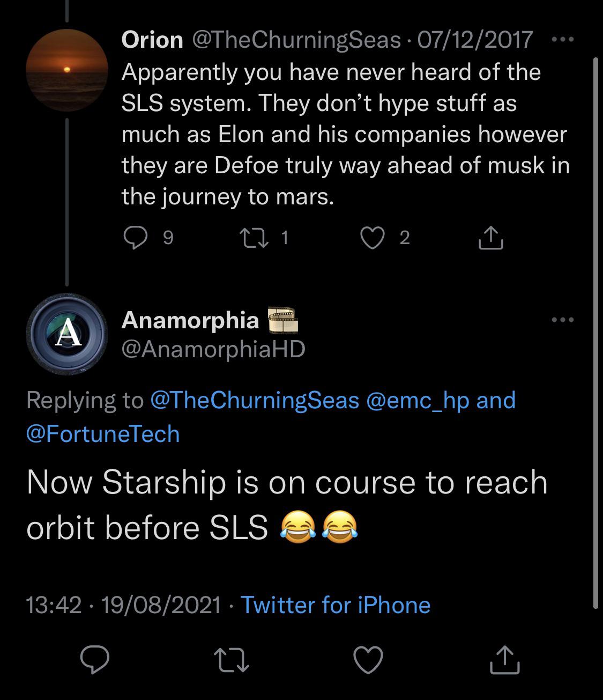Share Orion's tweet via share icon
The width and height of the screenshot is (603, 700).
(490, 238)
